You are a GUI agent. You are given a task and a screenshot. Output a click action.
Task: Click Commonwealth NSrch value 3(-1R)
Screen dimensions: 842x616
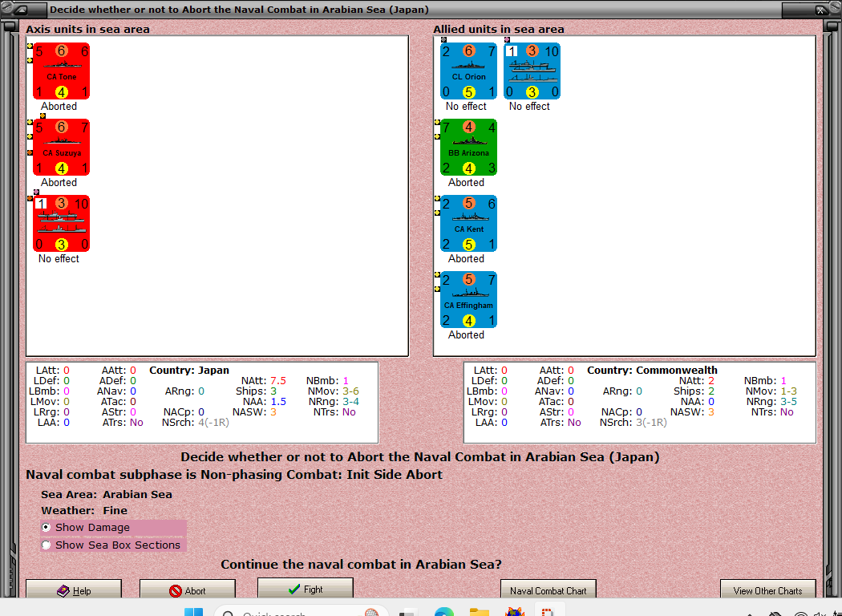(651, 423)
